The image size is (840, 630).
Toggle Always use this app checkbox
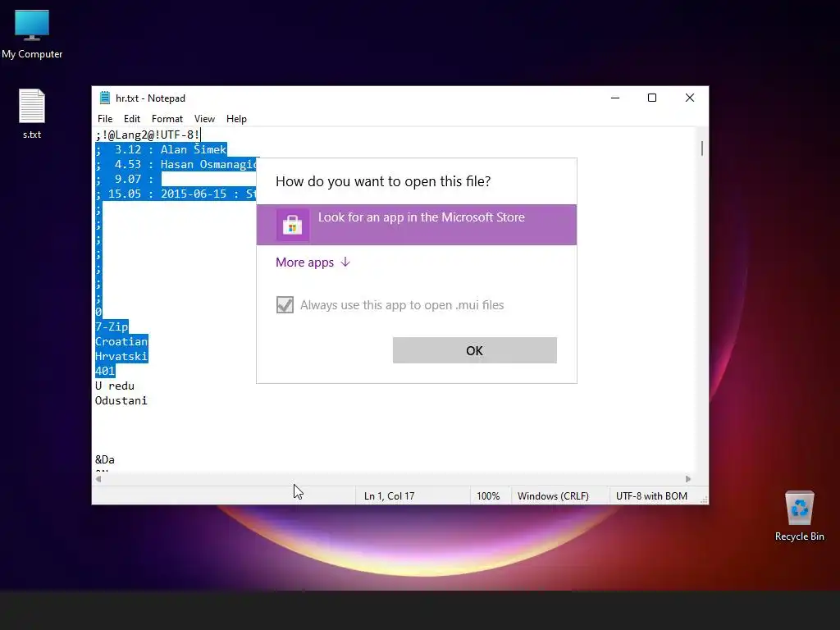[x=285, y=305]
